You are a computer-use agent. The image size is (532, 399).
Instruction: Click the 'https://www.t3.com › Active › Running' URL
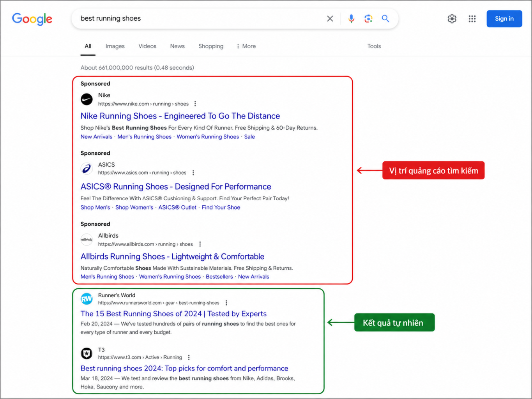[140, 357]
